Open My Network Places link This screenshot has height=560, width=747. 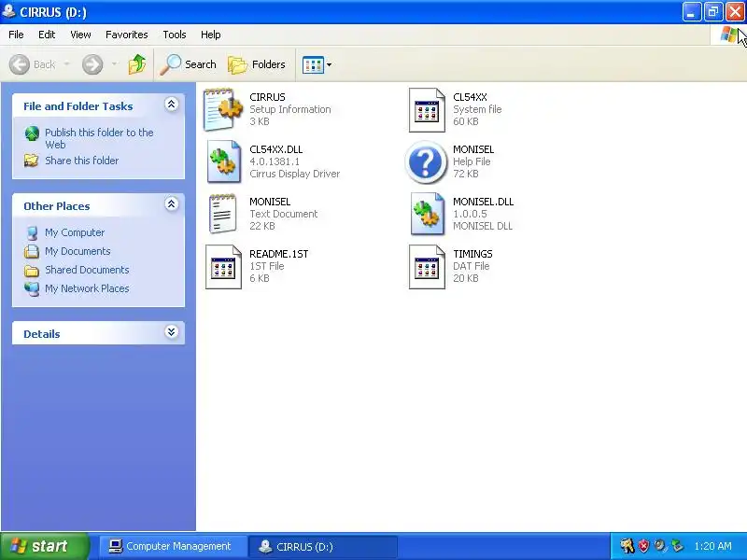coord(87,288)
